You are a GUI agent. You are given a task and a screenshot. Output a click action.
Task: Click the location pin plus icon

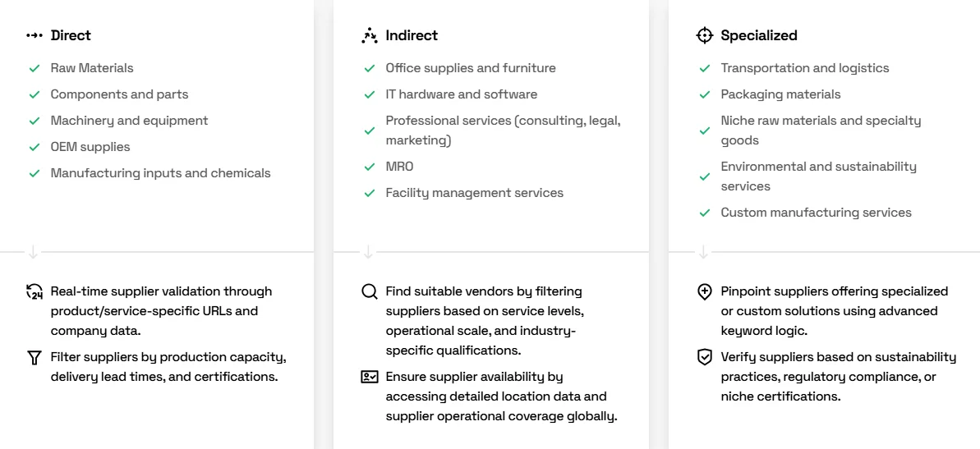coord(704,291)
